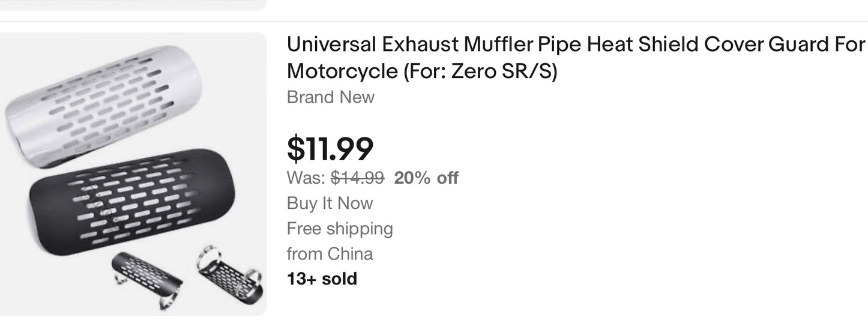Click the from China location text
Image resolution: width=868 pixels, height=326 pixels.
[x=330, y=253]
